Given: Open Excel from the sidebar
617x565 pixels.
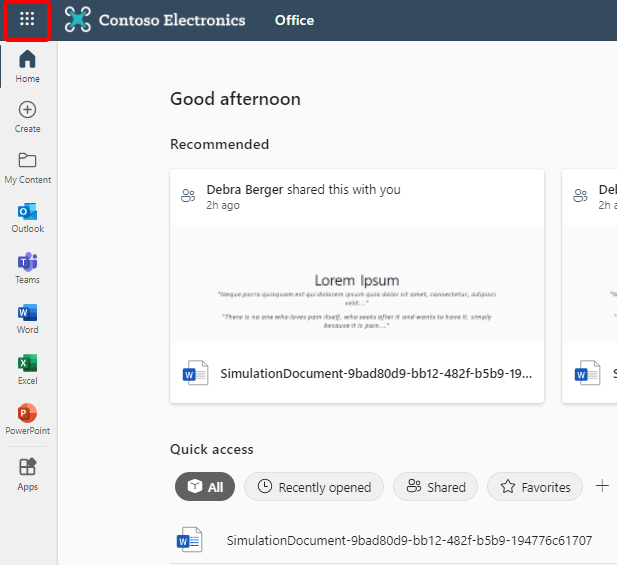Looking at the screenshot, I should coord(28,369).
